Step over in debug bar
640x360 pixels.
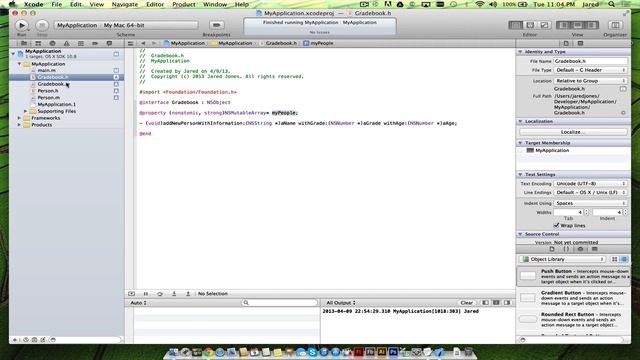tap(160, 294)
